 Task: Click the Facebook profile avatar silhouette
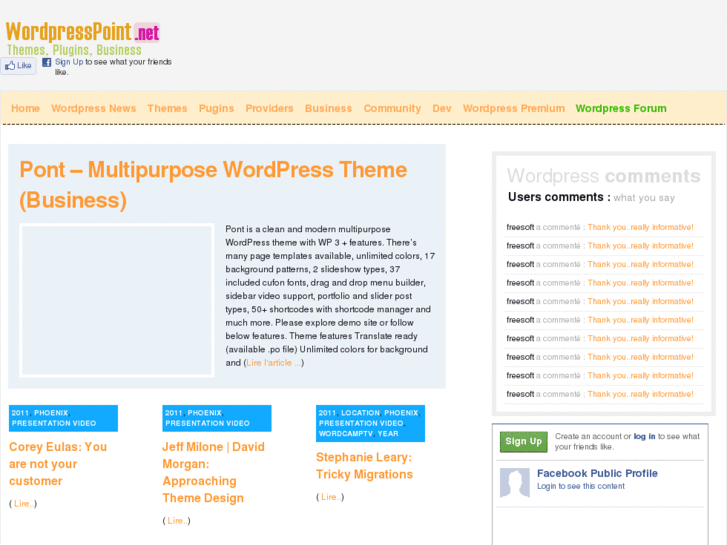coord(515,482)
